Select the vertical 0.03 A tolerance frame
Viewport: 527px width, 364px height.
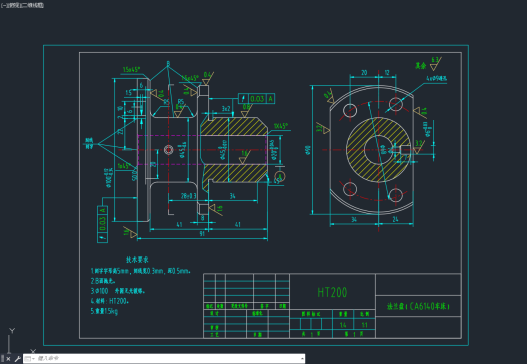tap(102, 224)
